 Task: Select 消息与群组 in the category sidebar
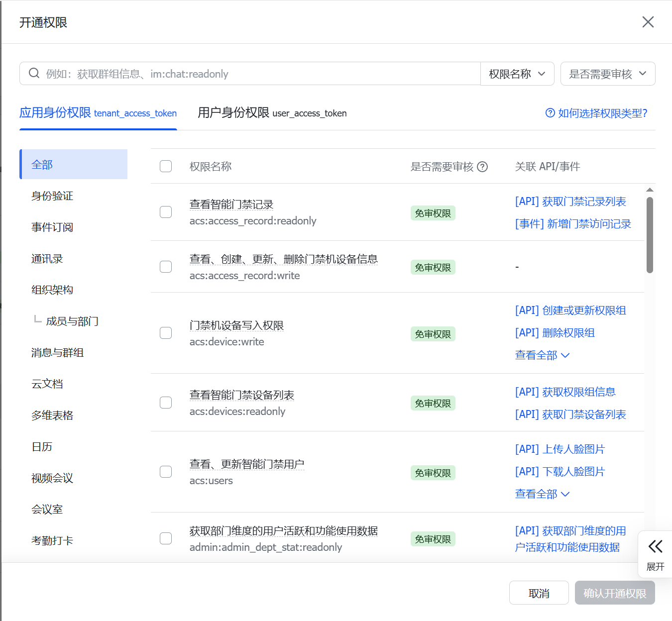point(57,353)
